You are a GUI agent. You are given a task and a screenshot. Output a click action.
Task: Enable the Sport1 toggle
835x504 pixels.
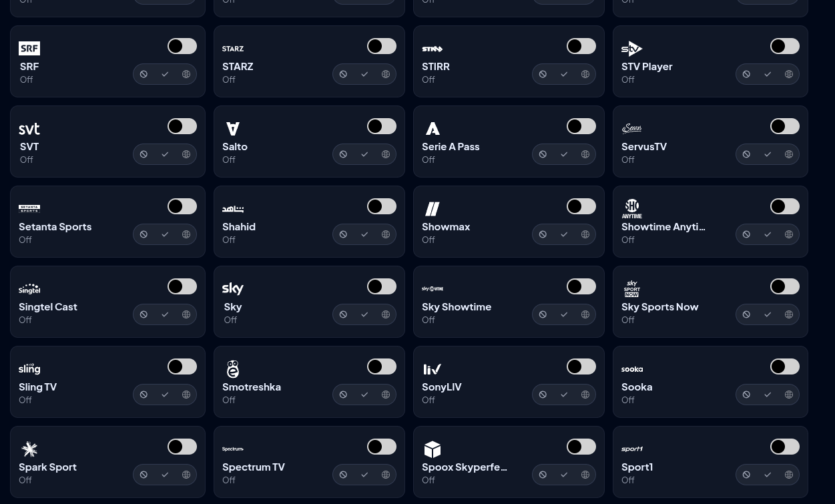click(x=785, y=447)
